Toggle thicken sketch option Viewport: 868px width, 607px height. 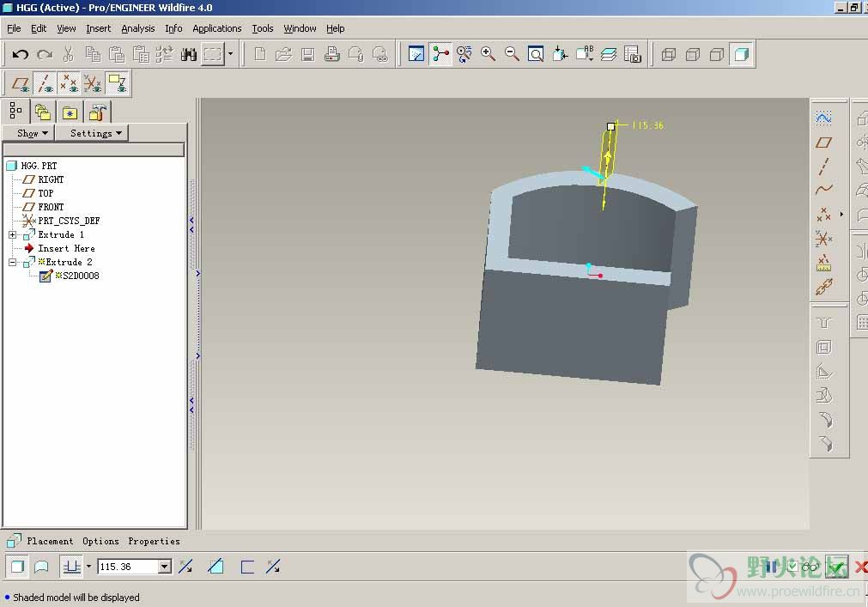pyautogui.click(x=247, y=567)
